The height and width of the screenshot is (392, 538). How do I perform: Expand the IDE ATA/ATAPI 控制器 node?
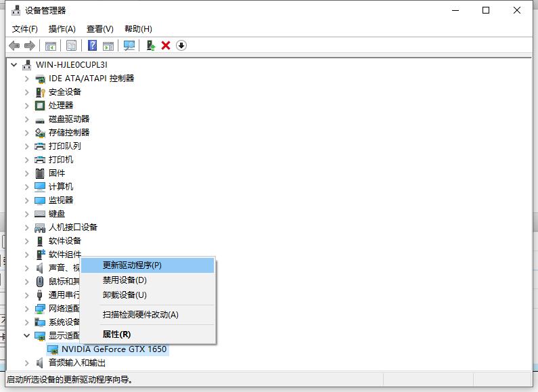(x=27, y=79)
